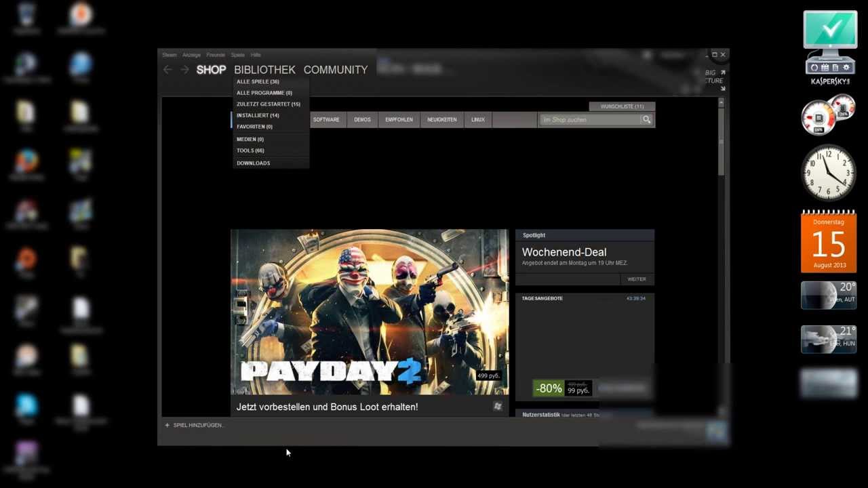Click Spiel hinzufügen link
Screen dimensions: 868x488
tap(198, 425)
